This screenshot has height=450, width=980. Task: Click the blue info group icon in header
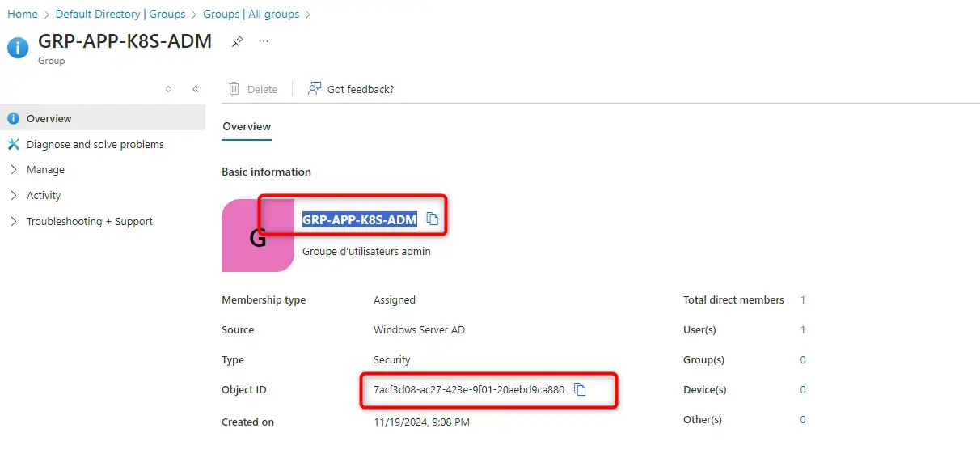point(18,48)
